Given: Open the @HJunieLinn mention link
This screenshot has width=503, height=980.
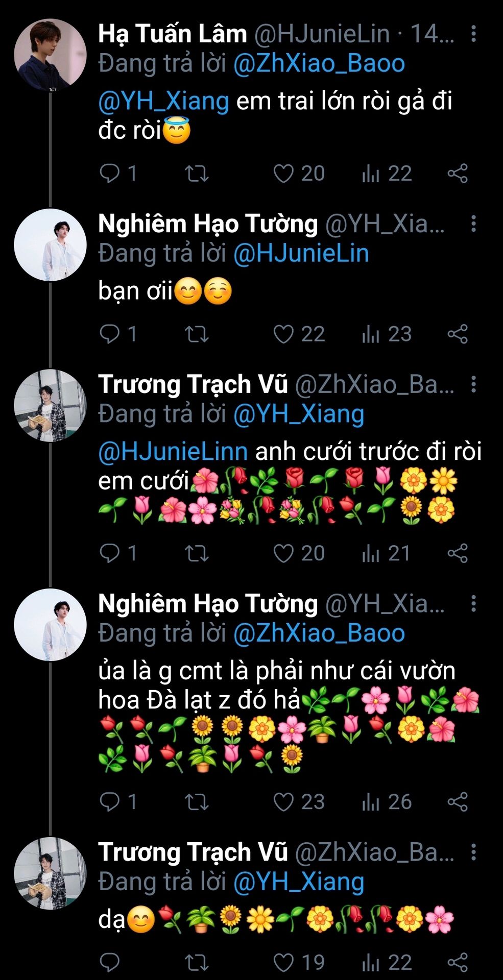Looking at the screenshot, I should pos(173,452).
